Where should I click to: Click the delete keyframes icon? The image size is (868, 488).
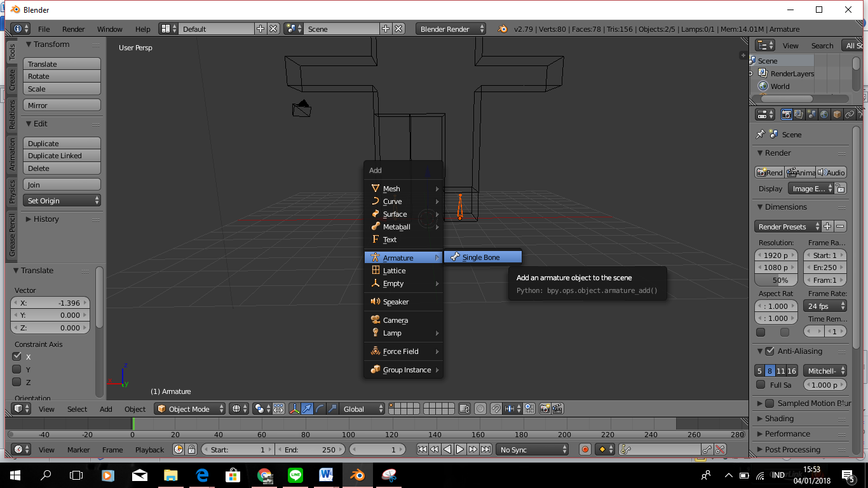click(x=720, y=450)
